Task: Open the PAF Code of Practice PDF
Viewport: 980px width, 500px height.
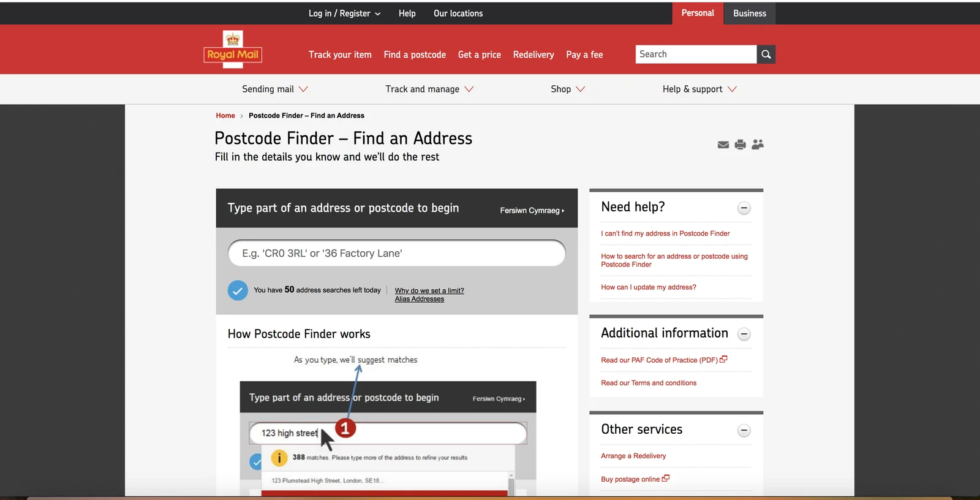Action: (x=664, y=360)
